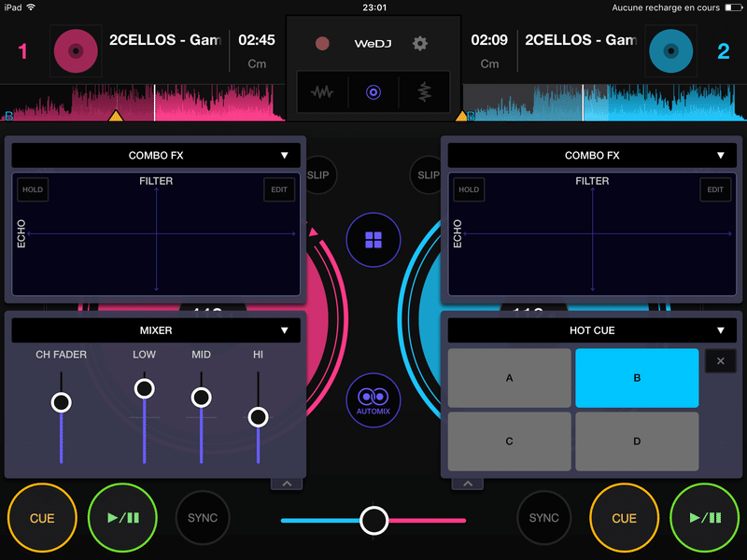Click the HI EQ slider knob

coord(259,417)
